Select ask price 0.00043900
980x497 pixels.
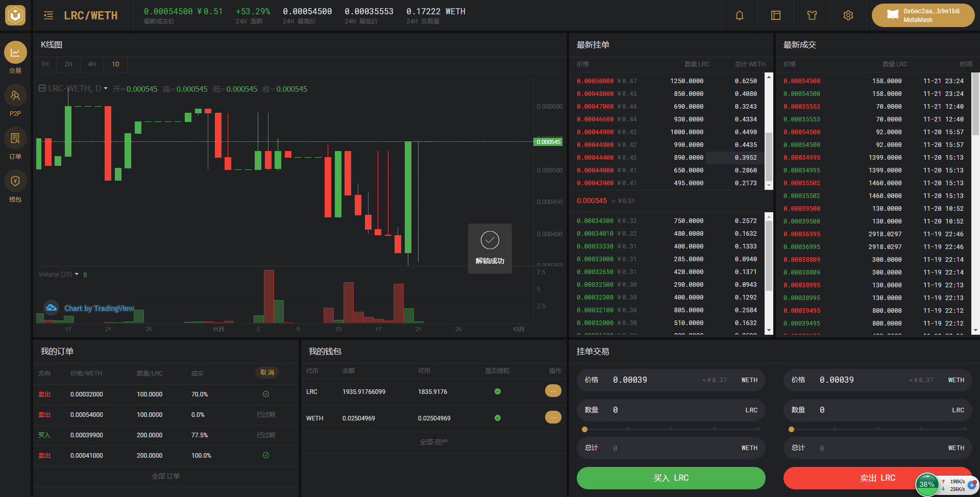click(x=595, y=183)
